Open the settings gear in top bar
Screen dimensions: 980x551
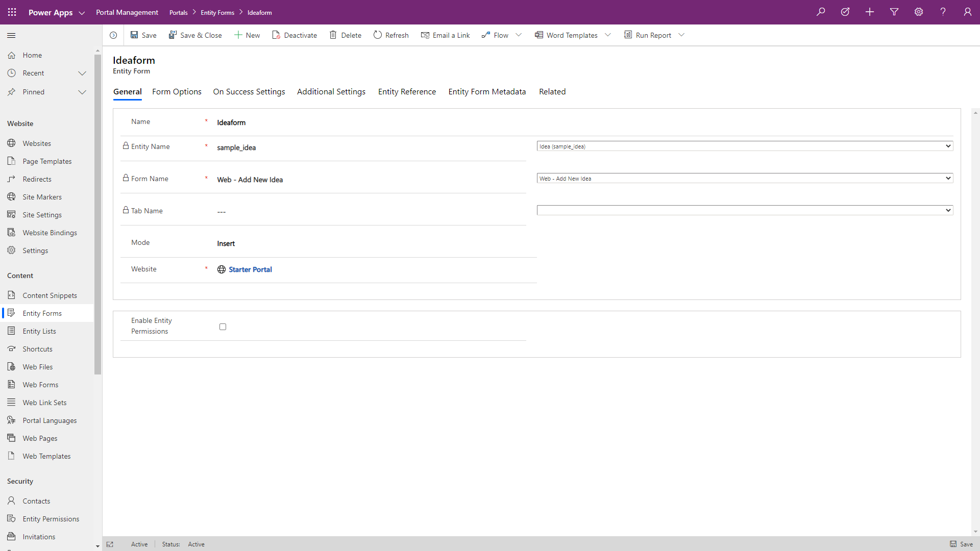tap(919, 12)
